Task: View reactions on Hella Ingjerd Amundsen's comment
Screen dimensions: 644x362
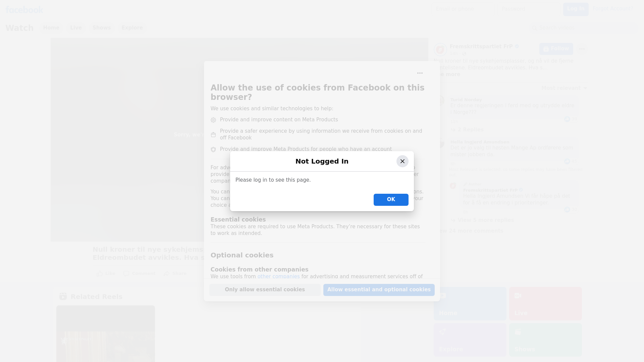Action: click(x=571, y=161)
